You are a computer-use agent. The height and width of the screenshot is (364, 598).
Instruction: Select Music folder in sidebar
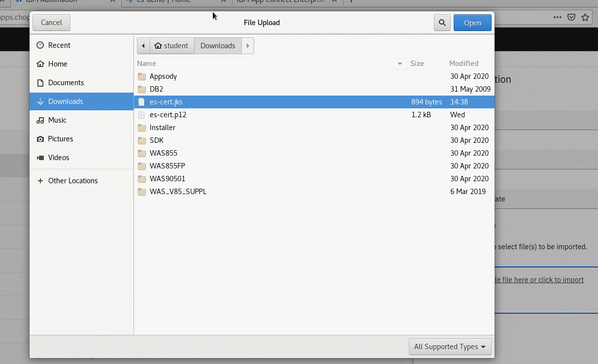pos(57,120)
